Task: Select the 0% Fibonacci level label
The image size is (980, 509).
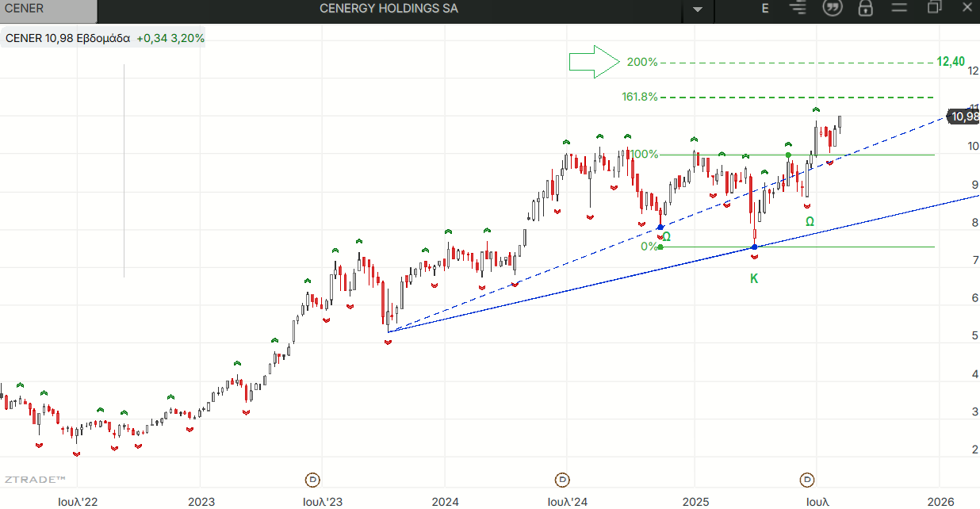Action: [x=649, y=247]
